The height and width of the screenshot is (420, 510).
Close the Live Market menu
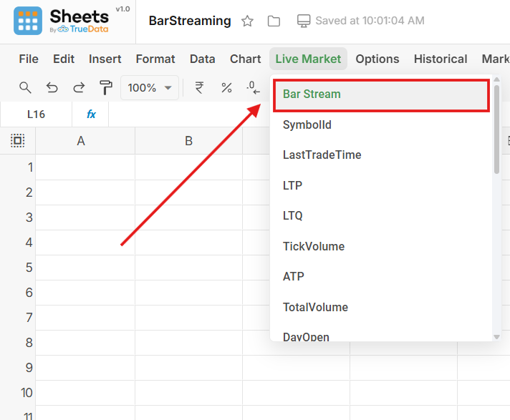(308, 59)
